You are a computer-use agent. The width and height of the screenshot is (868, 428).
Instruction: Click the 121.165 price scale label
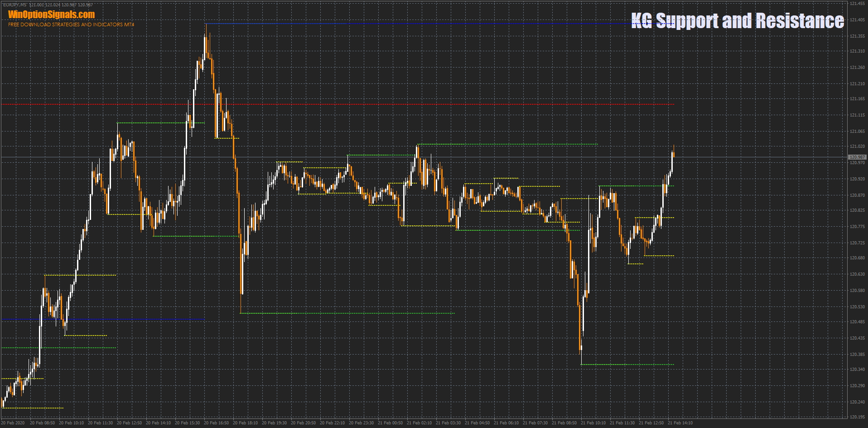click(x=857, y=99)
